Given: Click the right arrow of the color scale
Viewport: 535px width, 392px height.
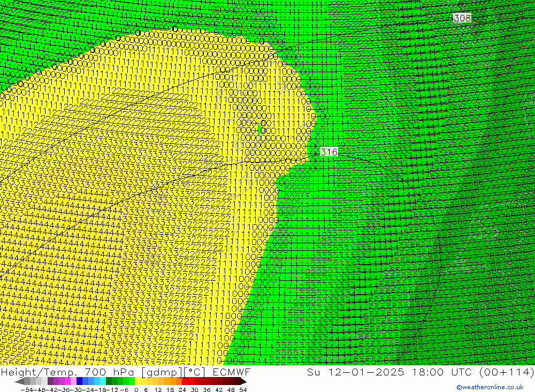Looking at the screenshot, I should click(243, 381).
